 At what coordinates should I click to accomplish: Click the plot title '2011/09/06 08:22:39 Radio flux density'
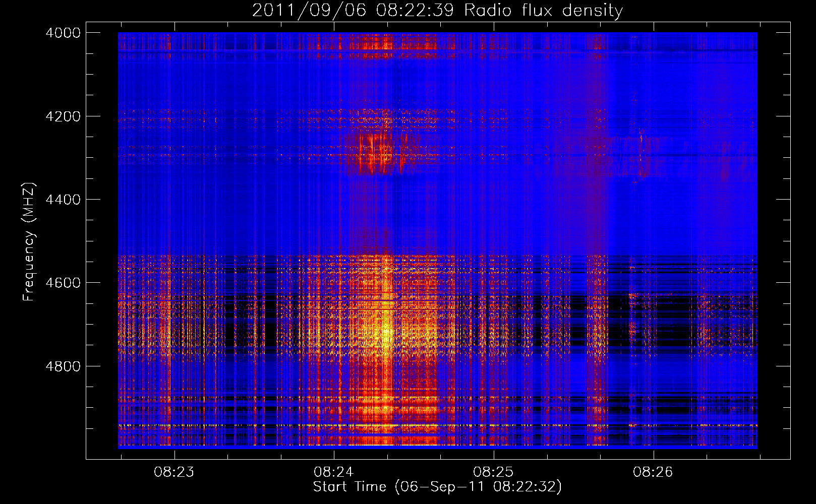pos(437,10)
